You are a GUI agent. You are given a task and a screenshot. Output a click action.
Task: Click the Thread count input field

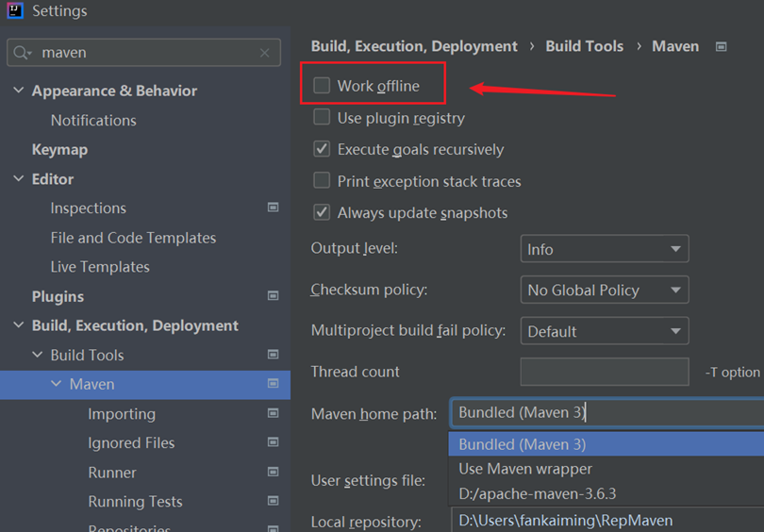click(604, 372)
